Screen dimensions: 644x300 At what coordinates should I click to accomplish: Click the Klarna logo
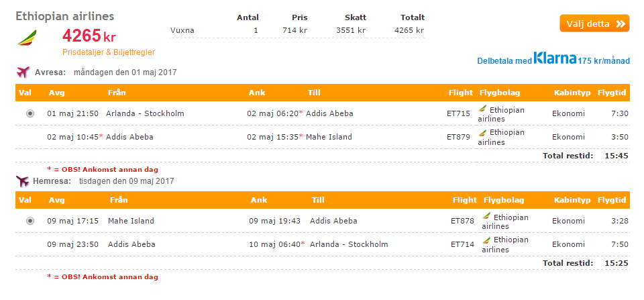pos(555,58)
